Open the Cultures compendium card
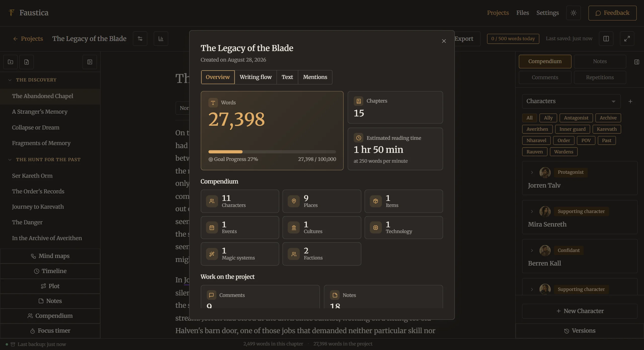Screen dimensions: 644x350 pyautogui.click(x=322, y=228)
